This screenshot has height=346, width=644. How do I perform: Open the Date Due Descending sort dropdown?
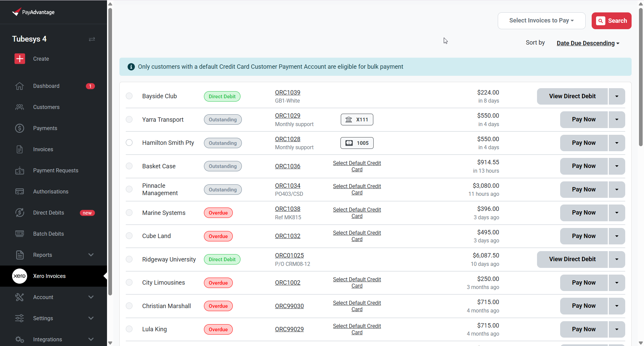(588, 43)
